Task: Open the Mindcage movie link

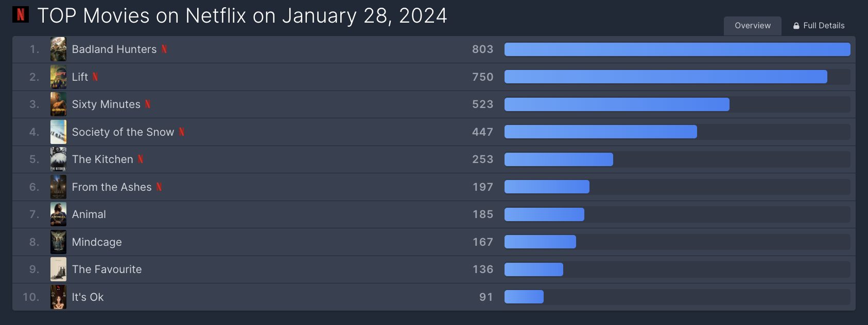Action: pos(97,242)
